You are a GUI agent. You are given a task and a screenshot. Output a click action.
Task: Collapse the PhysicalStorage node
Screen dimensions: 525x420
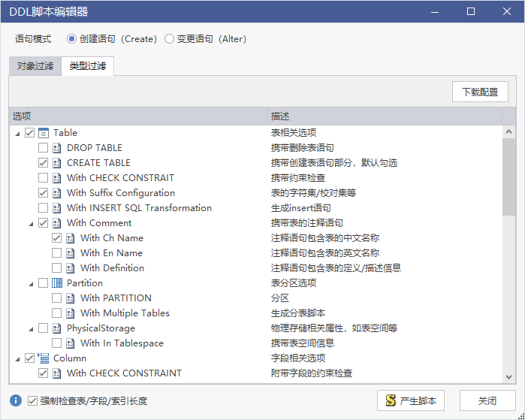point(31,329)
